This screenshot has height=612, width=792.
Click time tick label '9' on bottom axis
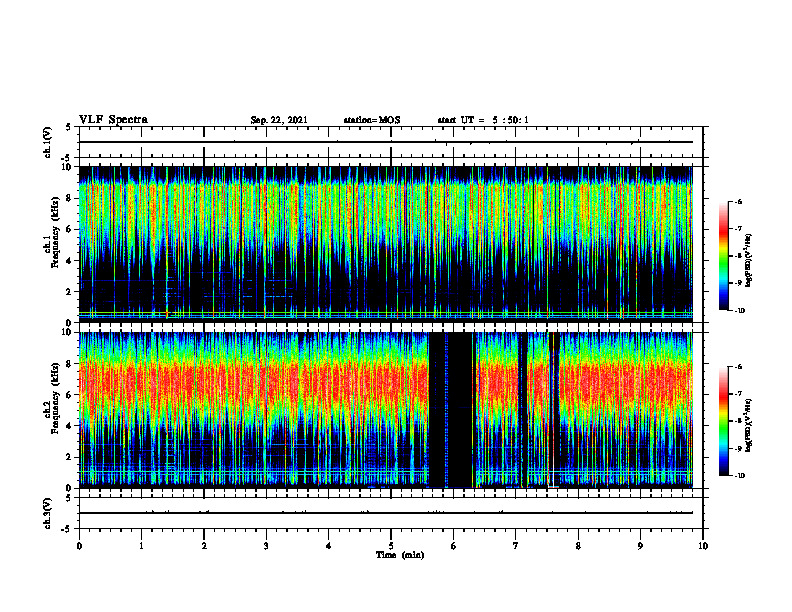coord(640,546)
